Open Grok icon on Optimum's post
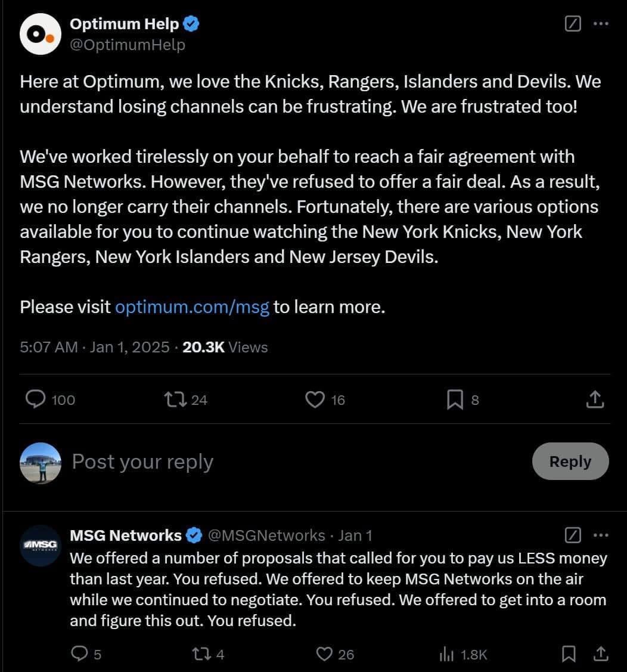Screen dimensions: 627x672 point(572,24)
